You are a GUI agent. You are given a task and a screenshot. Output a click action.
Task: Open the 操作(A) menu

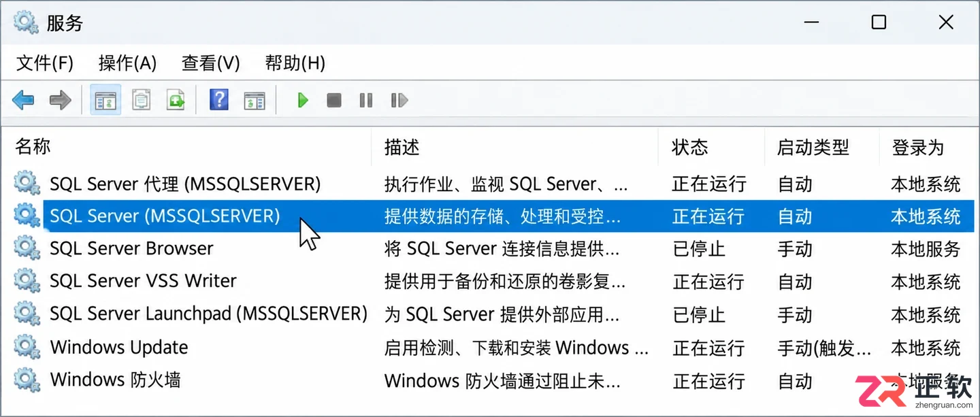[127, 63]
